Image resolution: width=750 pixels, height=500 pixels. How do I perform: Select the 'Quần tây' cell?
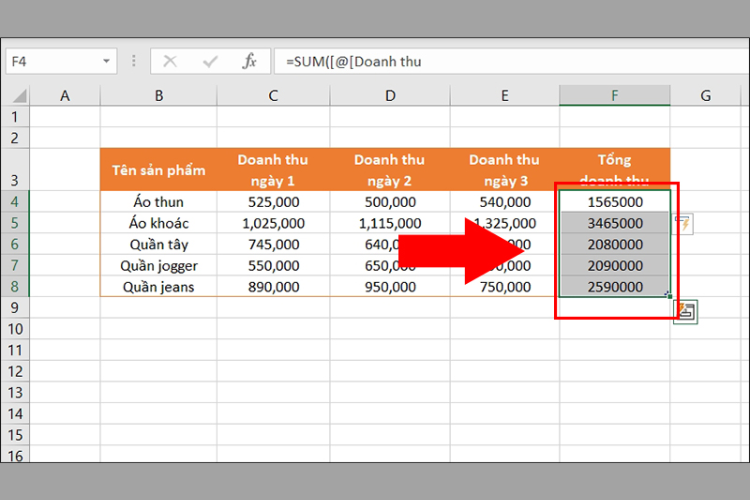tap(158, 244)
